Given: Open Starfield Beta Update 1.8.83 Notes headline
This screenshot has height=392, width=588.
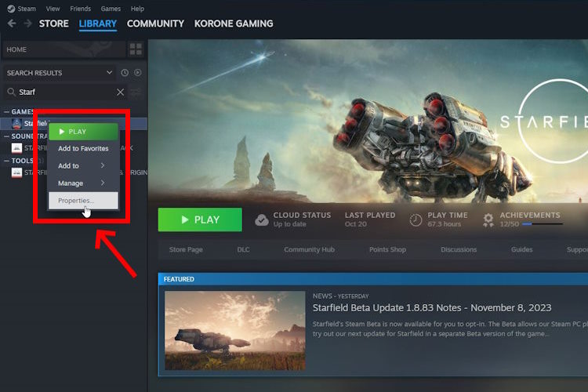Looking at the screenshot, I should 432,308.
